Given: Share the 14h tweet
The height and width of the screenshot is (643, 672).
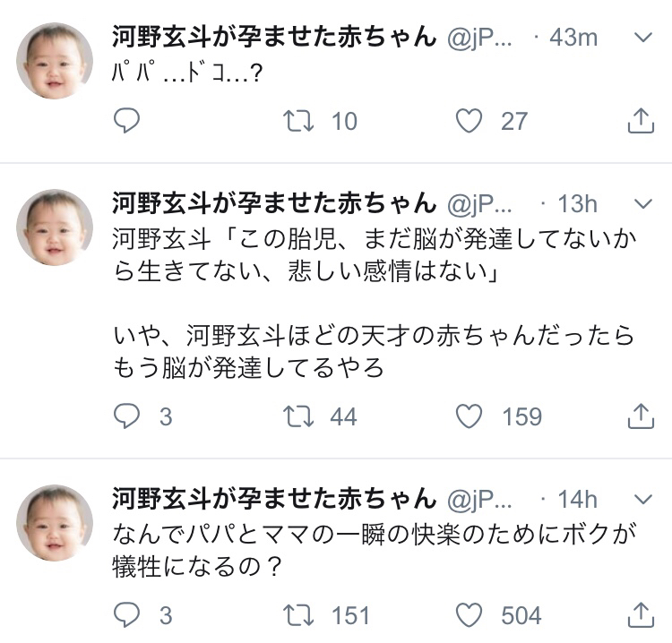Looking at the screenshot, I should coord(641,615).
